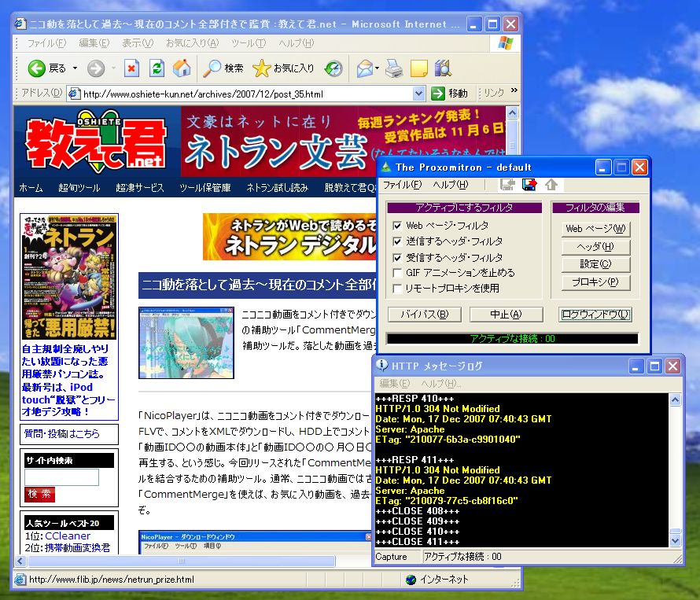This screenshot has height=600, width=700.
Task: Click the info icon in HTTP メッセージログ title bar
Action: pos(381,365)
